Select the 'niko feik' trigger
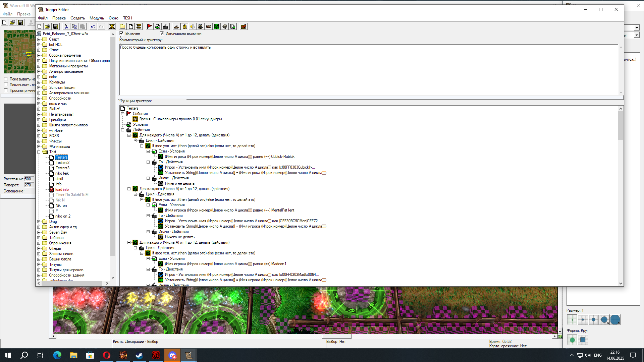 [x=62, y=173]
